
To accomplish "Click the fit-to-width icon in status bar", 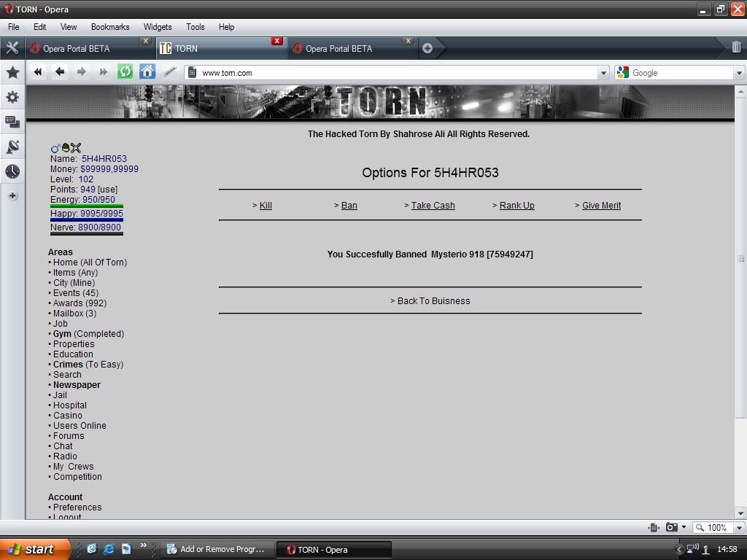I will click(x=654, y=527).
